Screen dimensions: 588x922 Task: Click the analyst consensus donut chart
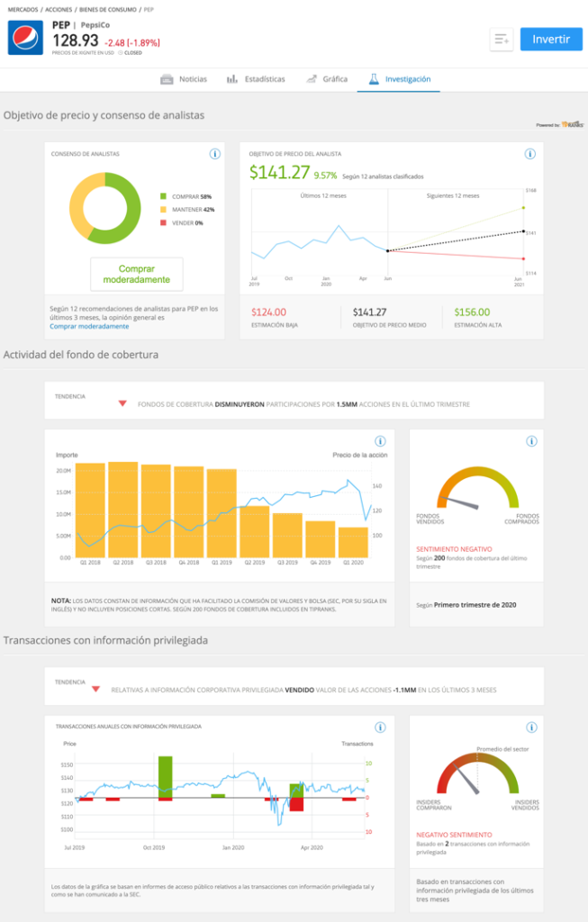pyautogui.click(x=105, y=208)
